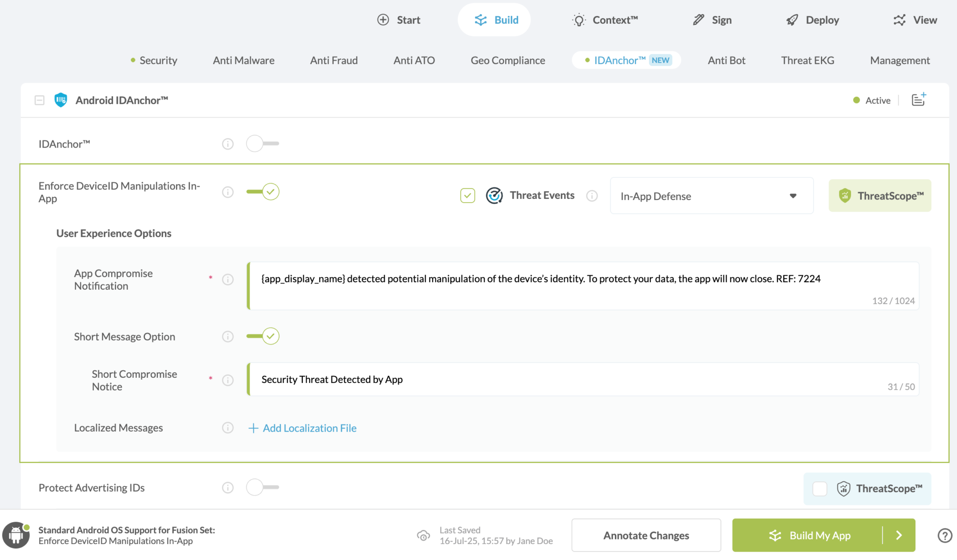957x560 pixels.
Task: Open the Geo Compliance tab
Action: (507, 60)
